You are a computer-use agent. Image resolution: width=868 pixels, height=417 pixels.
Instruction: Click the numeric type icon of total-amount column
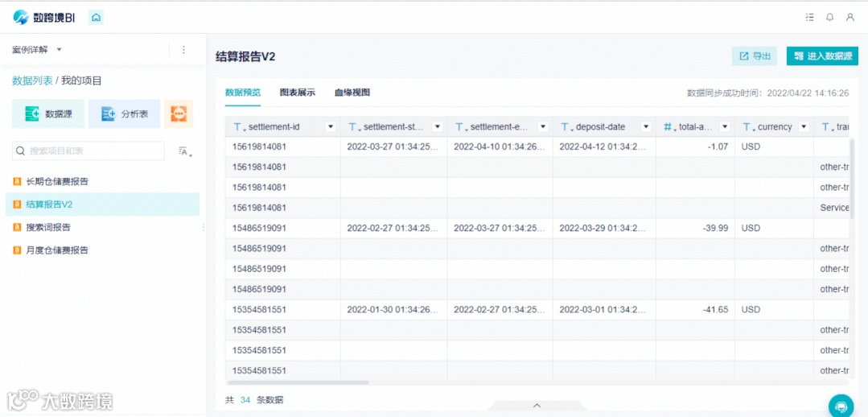coord(668,127)
